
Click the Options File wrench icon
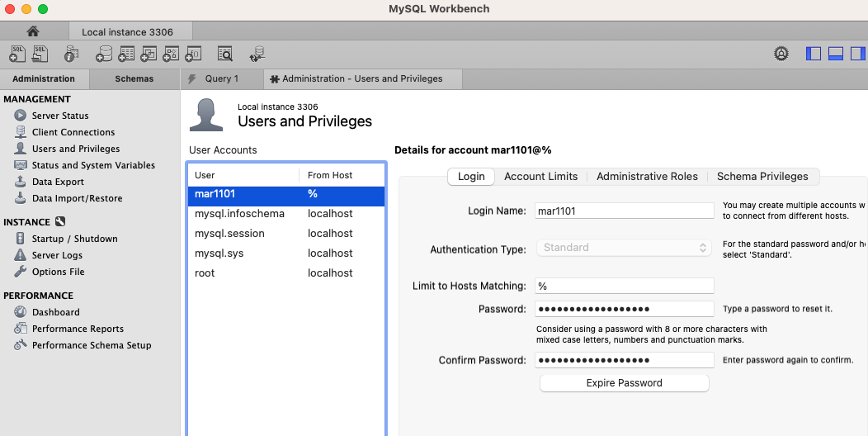coord(21,272)
